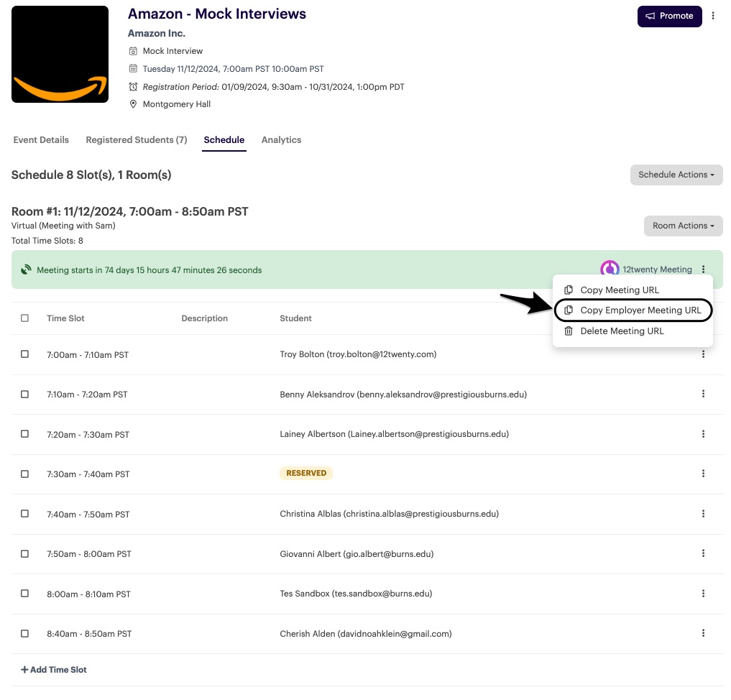
Task: Expand the Schedule Actions dropdown
Action: pyautogui.click(x=676, y=175)
